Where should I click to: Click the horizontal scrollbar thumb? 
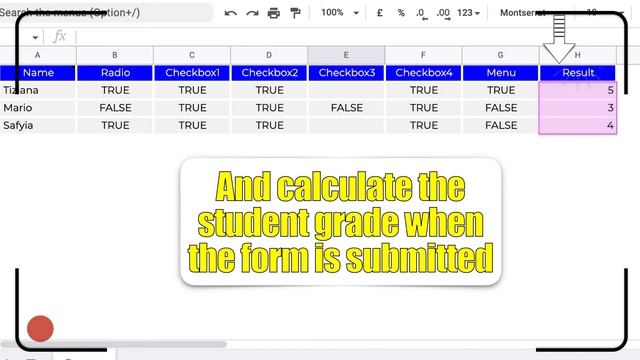(x=113, y=344)
